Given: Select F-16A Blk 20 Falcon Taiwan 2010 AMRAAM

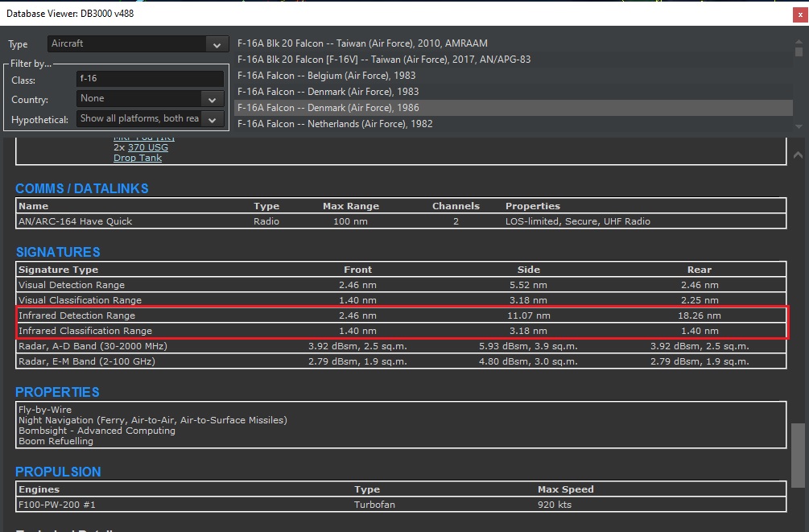Looking at the screenshot, I should tap(362, 43).
